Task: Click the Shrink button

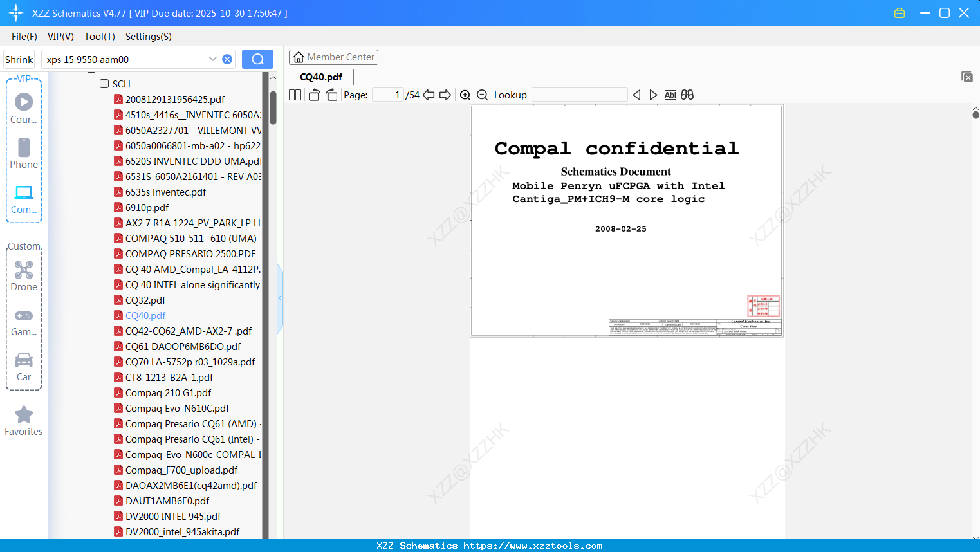Action: [19, 59]
